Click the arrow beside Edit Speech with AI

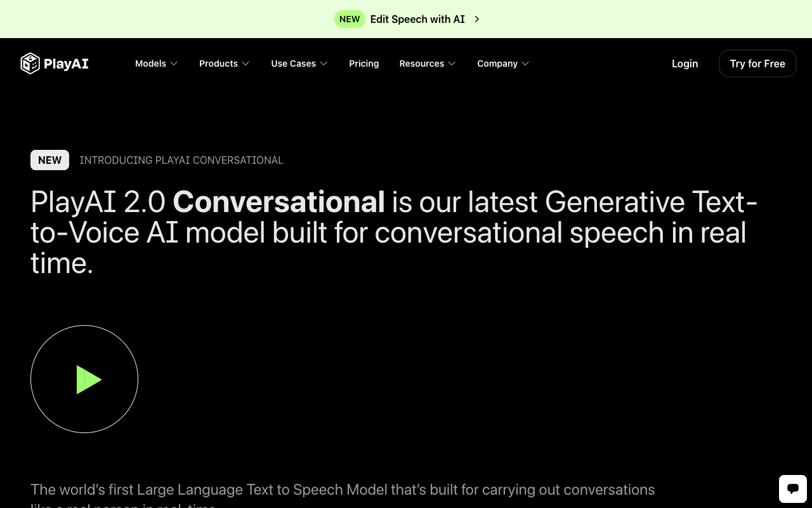477,19
